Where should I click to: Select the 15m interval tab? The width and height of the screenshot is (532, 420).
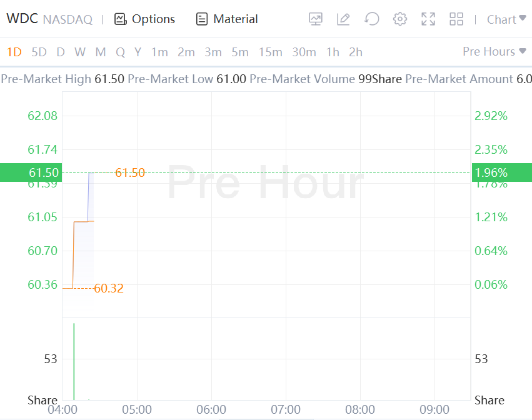coord(270,52)
